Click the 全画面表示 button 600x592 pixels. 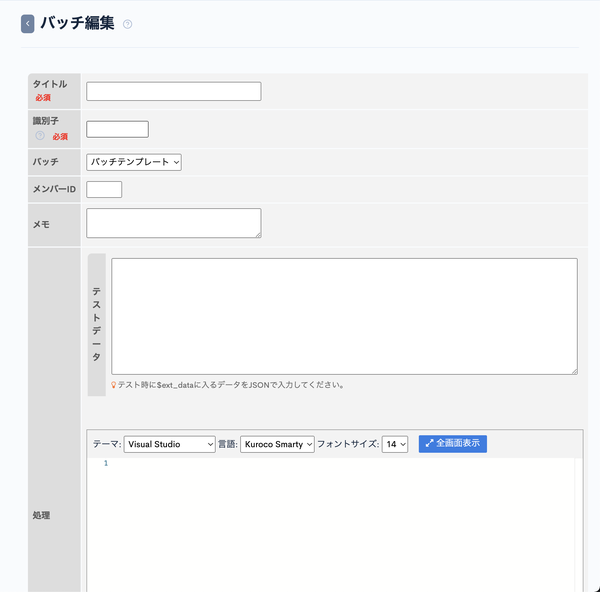[x=453, y=444]
